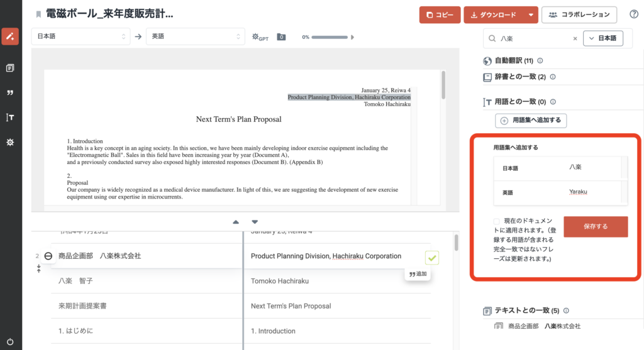Click the GPT engine settings icon
644x350 pixels.
[260, 37]
